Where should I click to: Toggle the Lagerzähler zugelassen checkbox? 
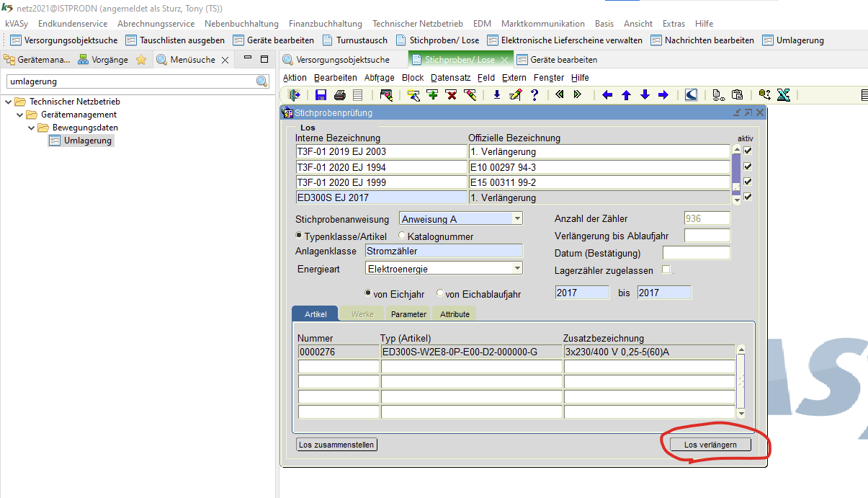666,270
